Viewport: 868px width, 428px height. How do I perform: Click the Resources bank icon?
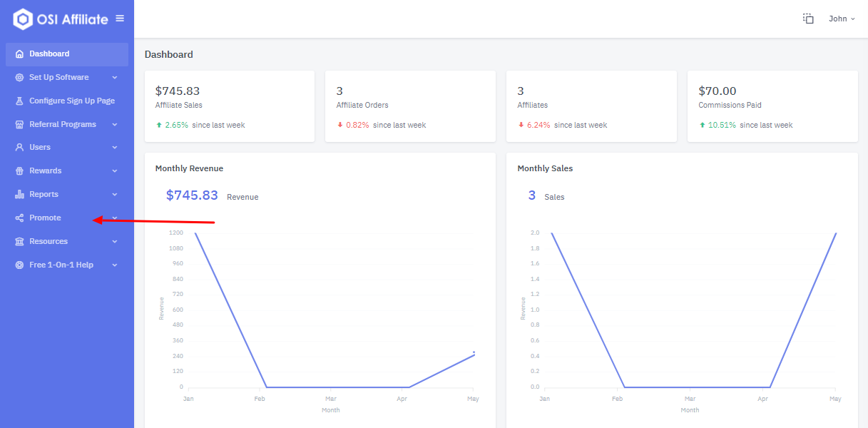(x=19, y=242)
